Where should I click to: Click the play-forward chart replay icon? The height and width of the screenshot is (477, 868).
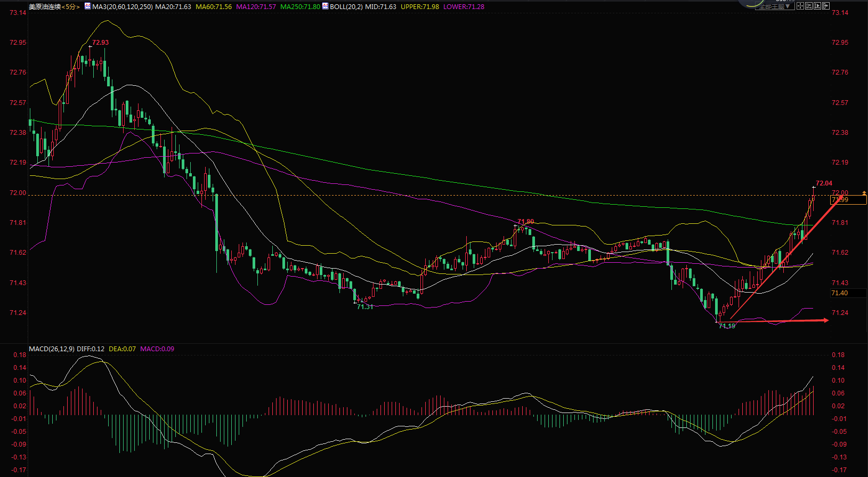817,6
